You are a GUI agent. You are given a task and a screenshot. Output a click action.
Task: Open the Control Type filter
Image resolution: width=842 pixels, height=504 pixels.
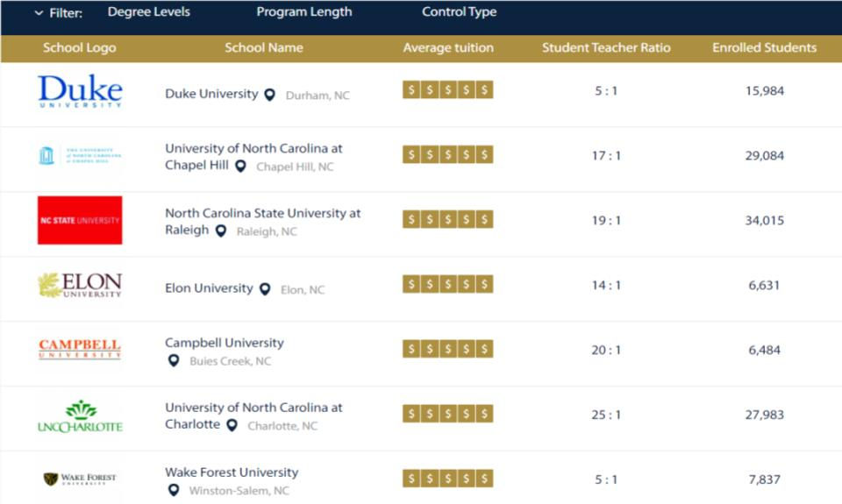(459, 11)
